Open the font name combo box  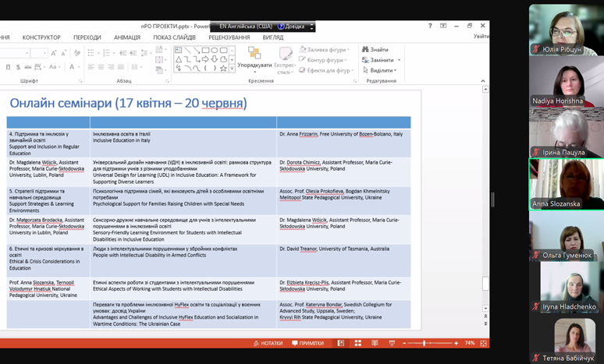[x=15, y=53]
